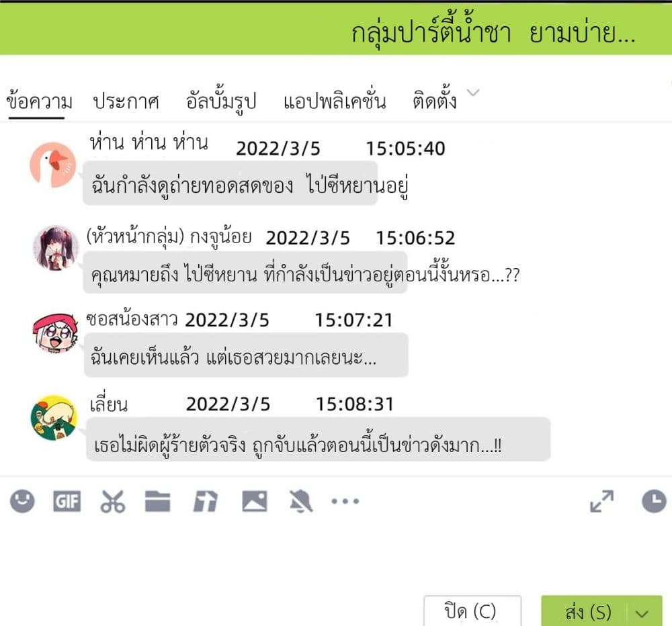Open dropdown arrow beside ส่ง (S) button

coord(642,614)
